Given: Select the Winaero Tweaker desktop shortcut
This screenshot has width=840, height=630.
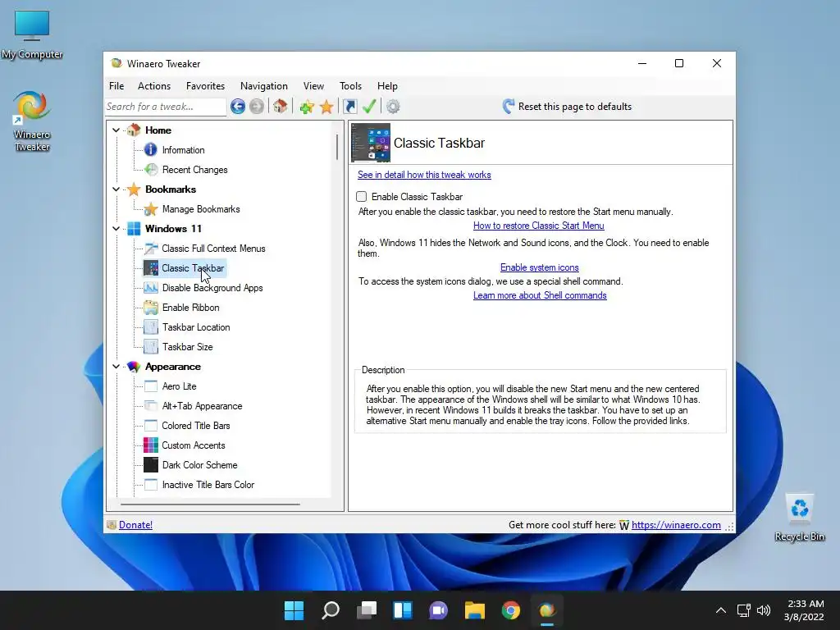Looking at the screenshot, I should pos(32,121).
